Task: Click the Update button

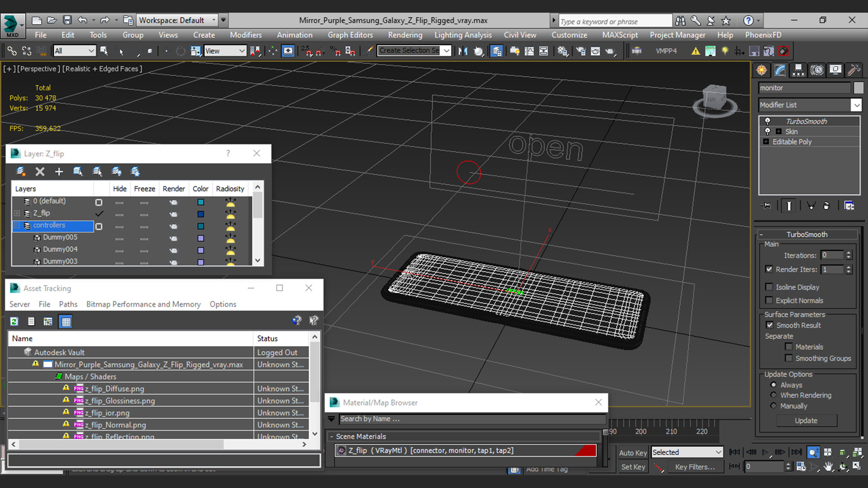Action: point(806,421)
